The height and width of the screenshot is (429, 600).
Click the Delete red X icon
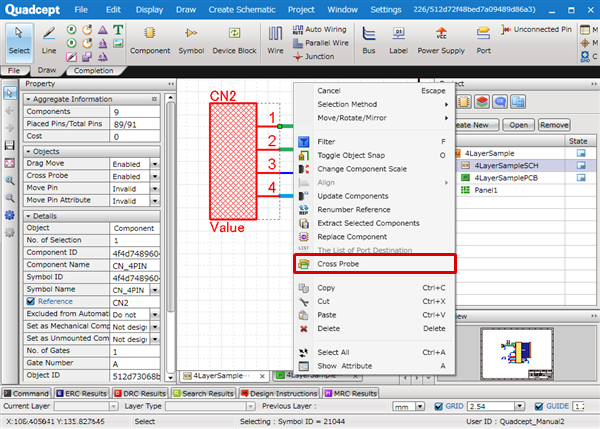(x=303, y=329)
